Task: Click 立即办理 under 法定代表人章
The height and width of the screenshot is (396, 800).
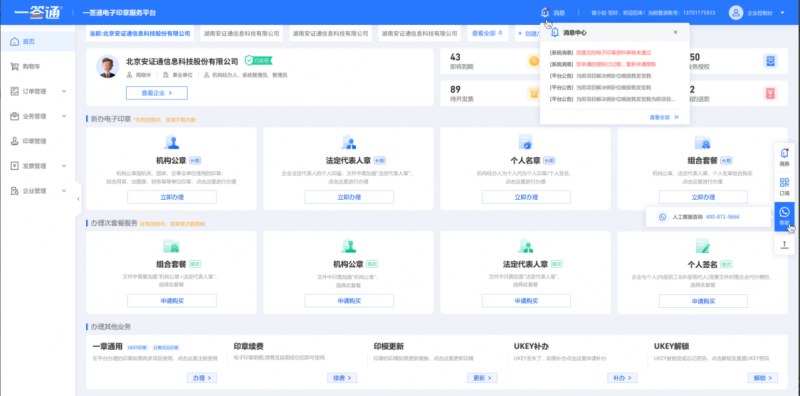Action: [x=349, y=197]
